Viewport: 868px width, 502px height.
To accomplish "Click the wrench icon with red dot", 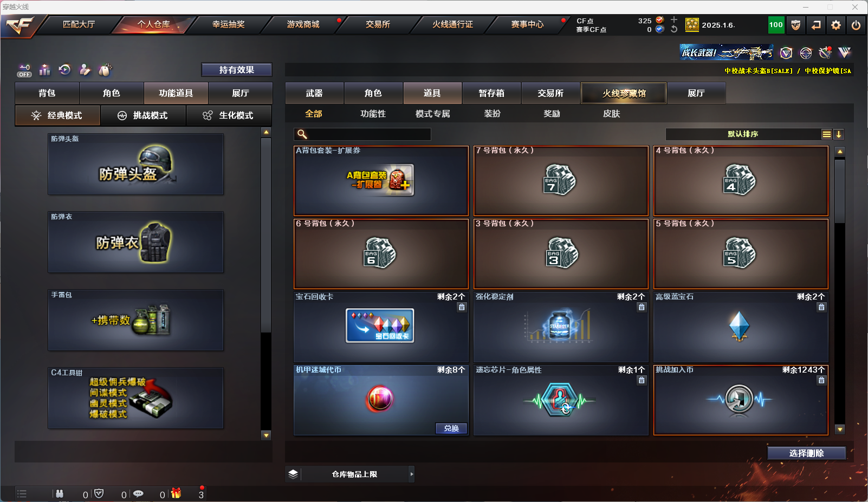I will pyautogui.click(x=825, y=53).
